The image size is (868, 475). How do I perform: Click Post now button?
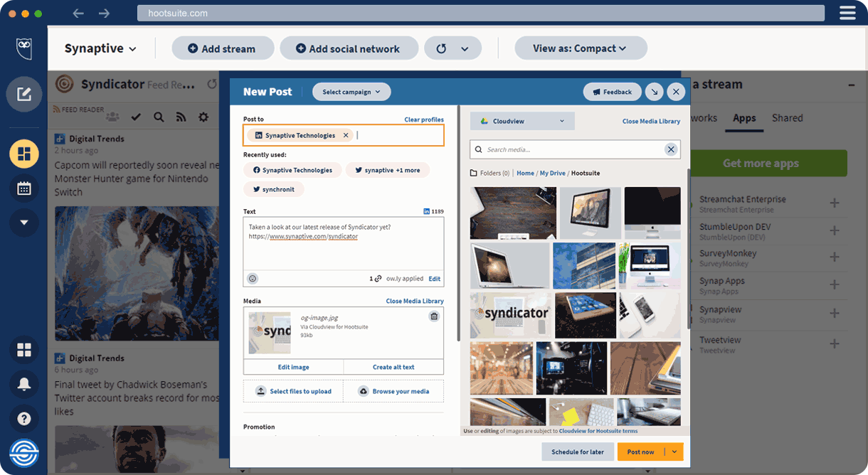(x=640, y=452)
